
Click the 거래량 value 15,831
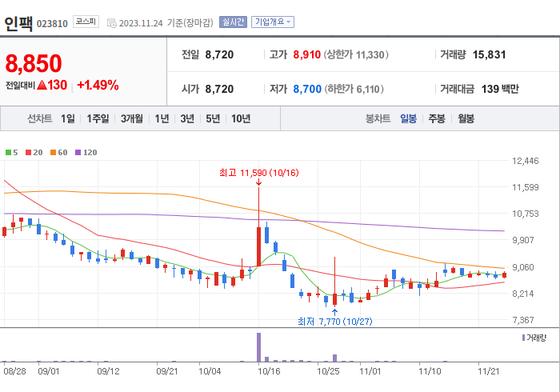(489, 54)
